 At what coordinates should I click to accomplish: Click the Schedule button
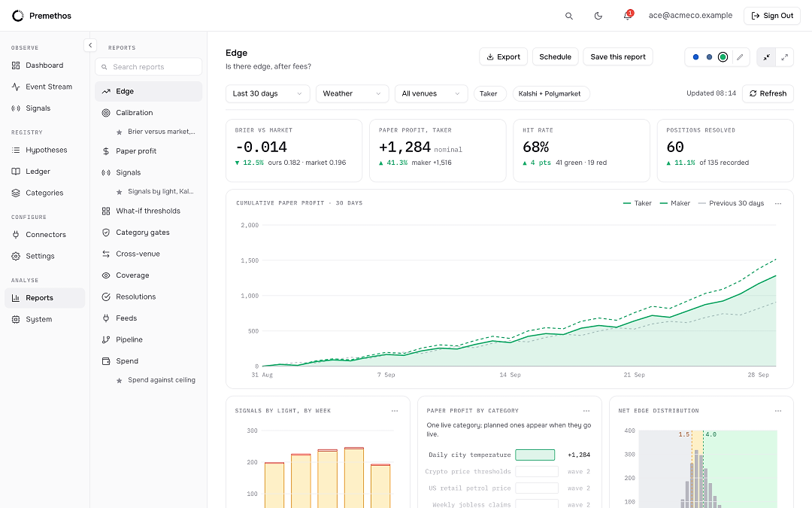(555, 57)
